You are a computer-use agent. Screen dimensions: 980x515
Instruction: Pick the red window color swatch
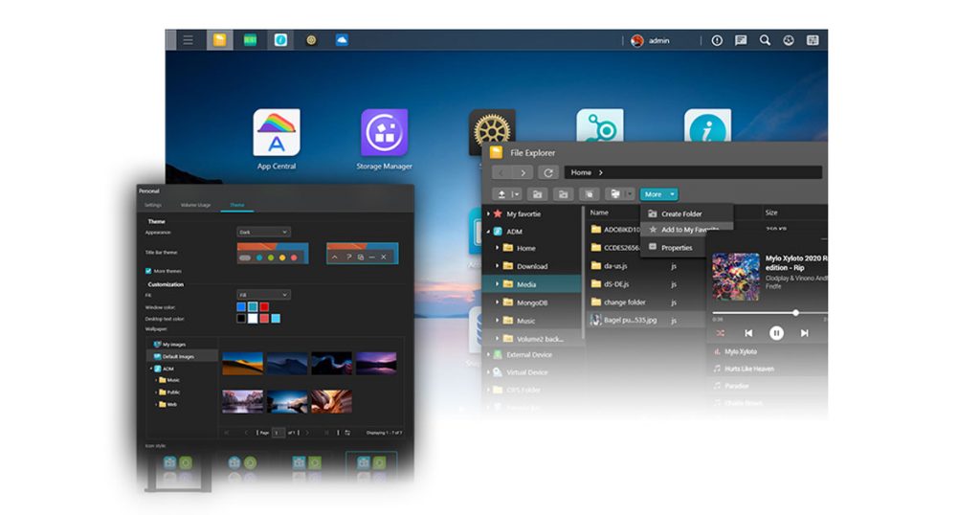pos(264,307)
